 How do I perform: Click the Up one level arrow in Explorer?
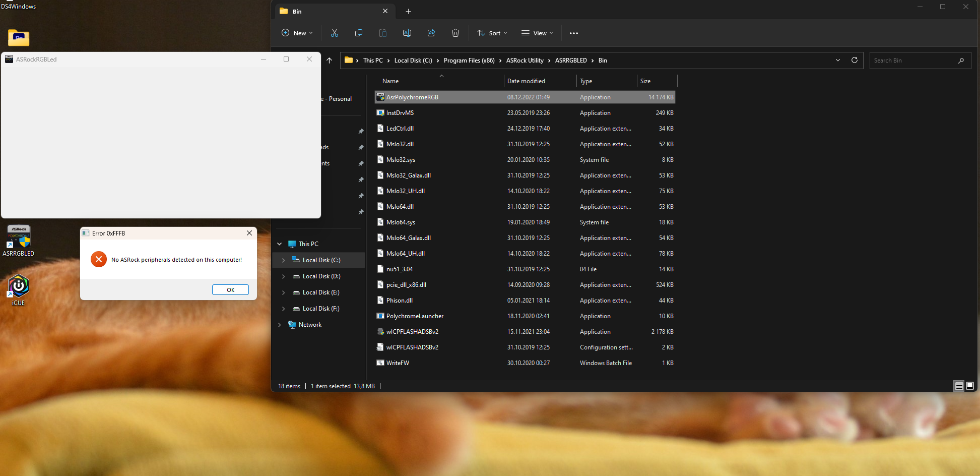coord(330,61)
